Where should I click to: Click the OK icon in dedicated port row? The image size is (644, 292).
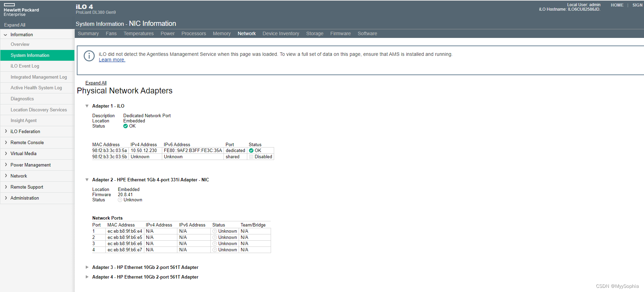pyautogui.click(x=251, y=151)
